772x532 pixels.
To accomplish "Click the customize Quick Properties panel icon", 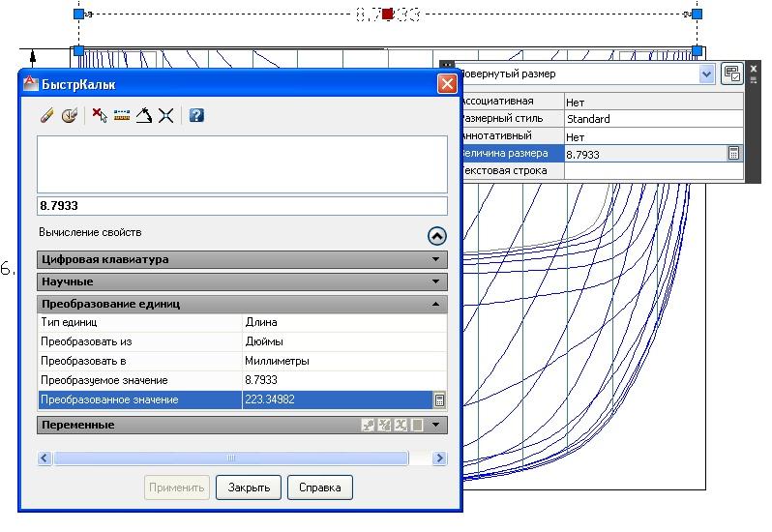I will pos(731,74).
